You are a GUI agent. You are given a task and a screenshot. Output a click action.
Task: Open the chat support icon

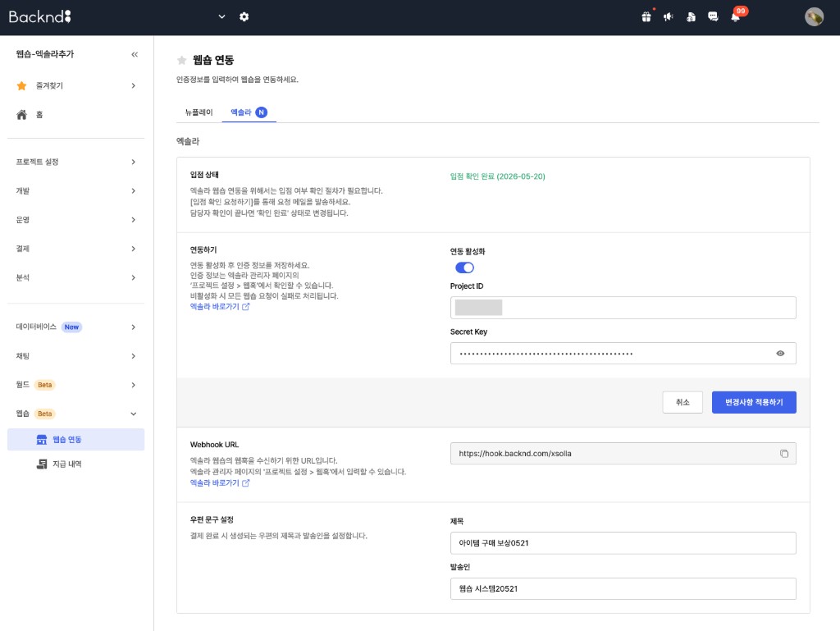click(x=713, y=16)
